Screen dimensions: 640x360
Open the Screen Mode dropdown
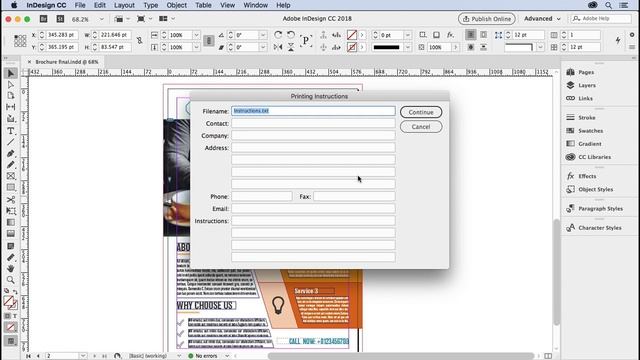click(144, 19)
